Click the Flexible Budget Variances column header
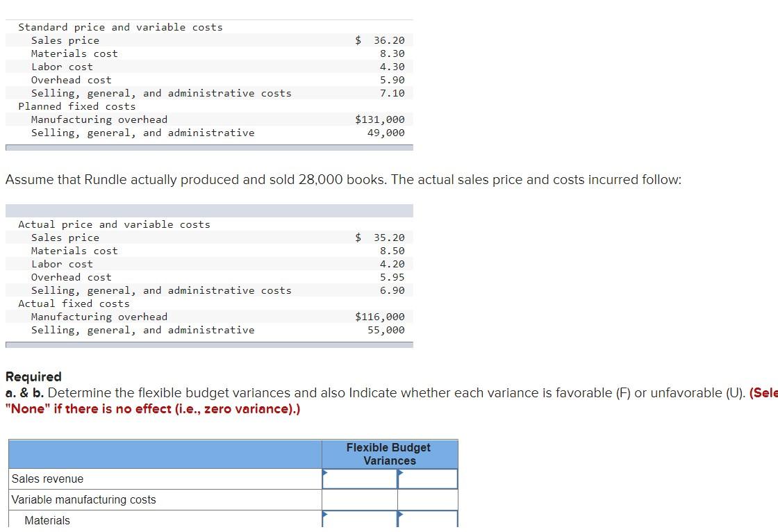The image size is (778, 532). click(x=389, y=454)
